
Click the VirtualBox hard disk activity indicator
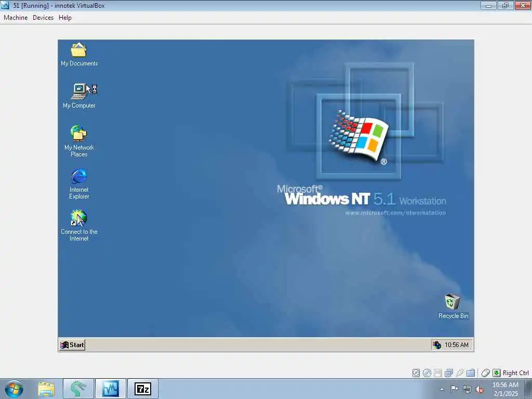tap(416, 373)
